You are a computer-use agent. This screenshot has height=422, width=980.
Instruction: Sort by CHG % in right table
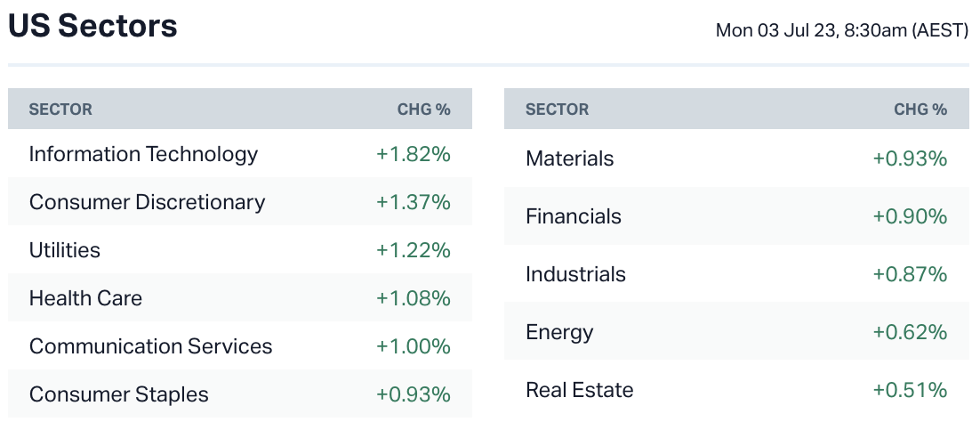[x=920, y=110]
